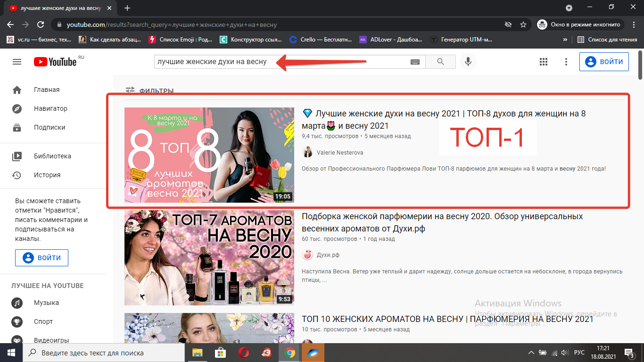Open Crello bookmark

321,40
